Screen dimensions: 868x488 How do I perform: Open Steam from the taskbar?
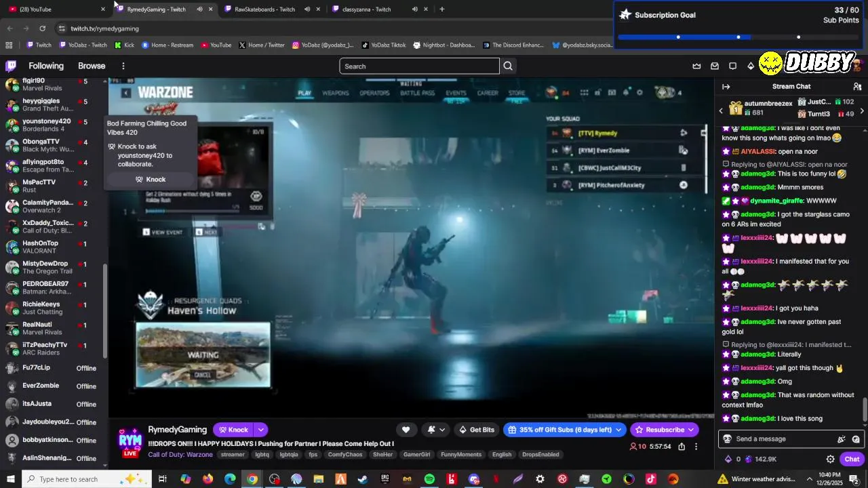363,479
